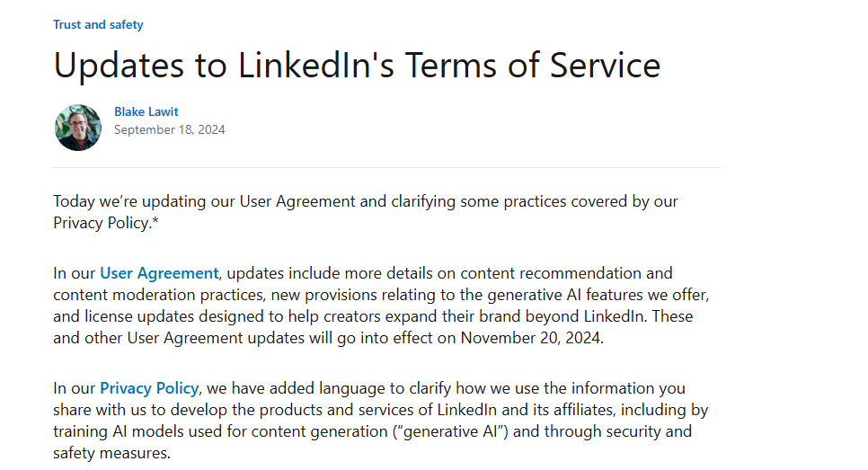Click the article's main headline
Image resolution: width=868 pixels, height=470 pixels.
357,66
